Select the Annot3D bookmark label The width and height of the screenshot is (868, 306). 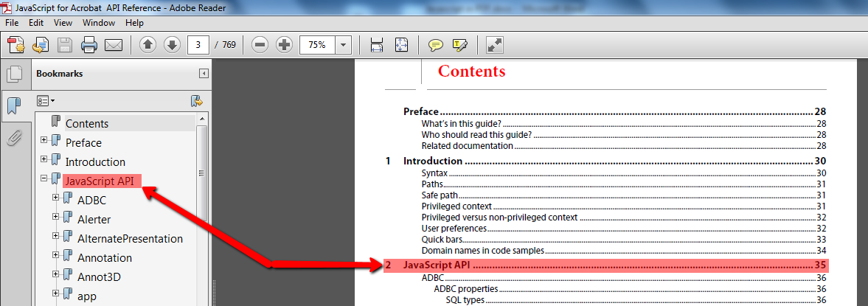coord(99,277)
